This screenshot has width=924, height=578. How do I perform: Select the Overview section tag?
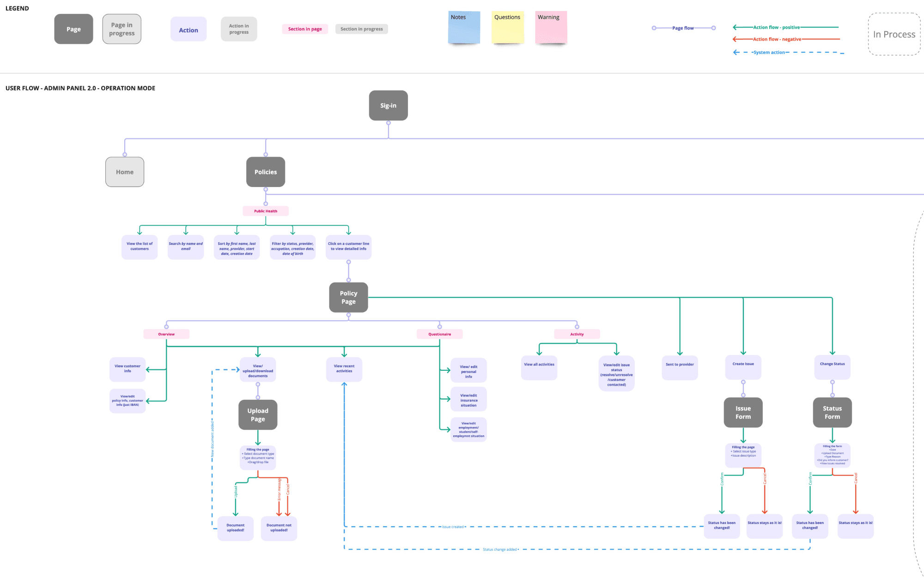click(166, 334)
